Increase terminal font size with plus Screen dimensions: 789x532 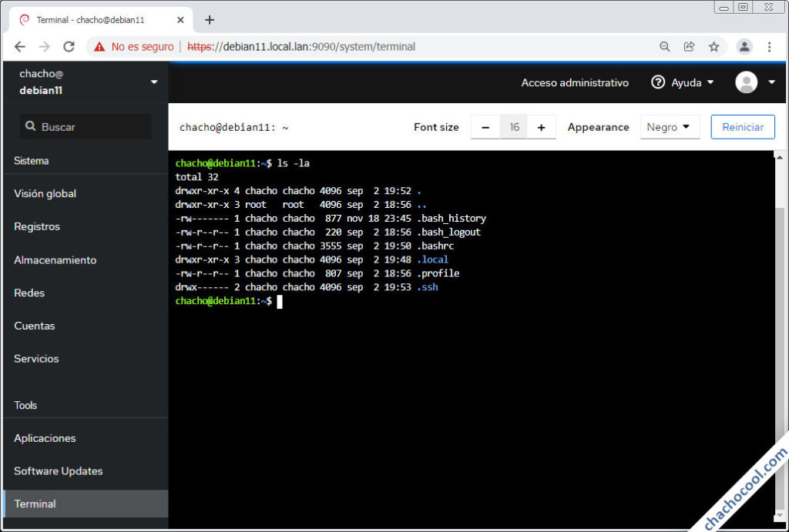coord(541,128)
